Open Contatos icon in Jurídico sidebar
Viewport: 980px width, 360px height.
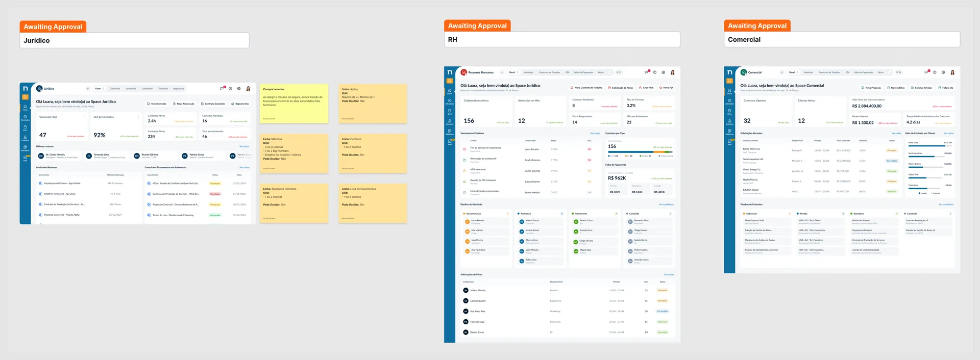coord(25,138)
